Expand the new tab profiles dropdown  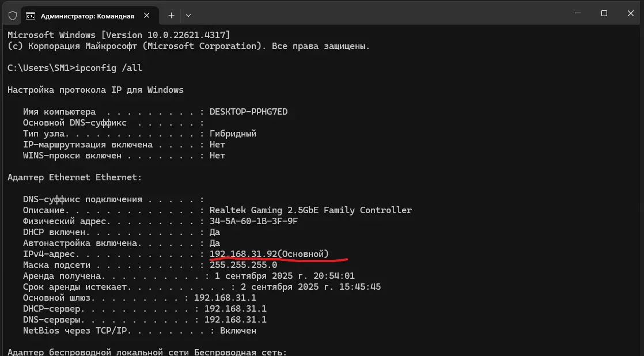[188, 15]
